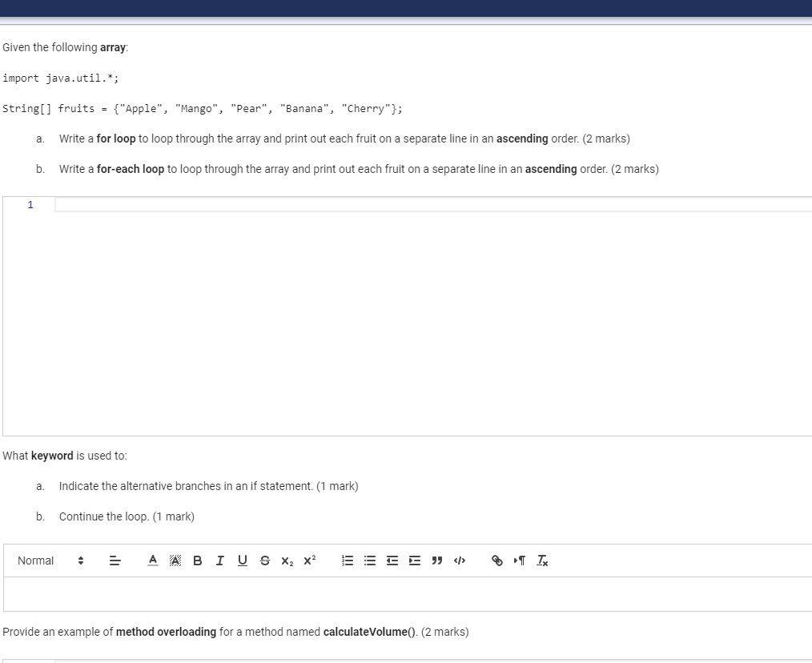
Task: Apply strikethrough to text
Action: pyautogui.click(x=264, y=561)
